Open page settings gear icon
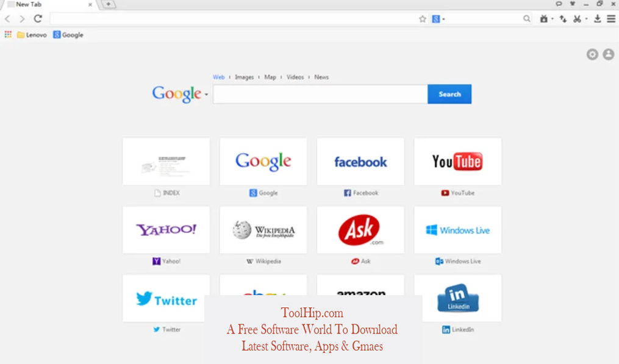 592,54
